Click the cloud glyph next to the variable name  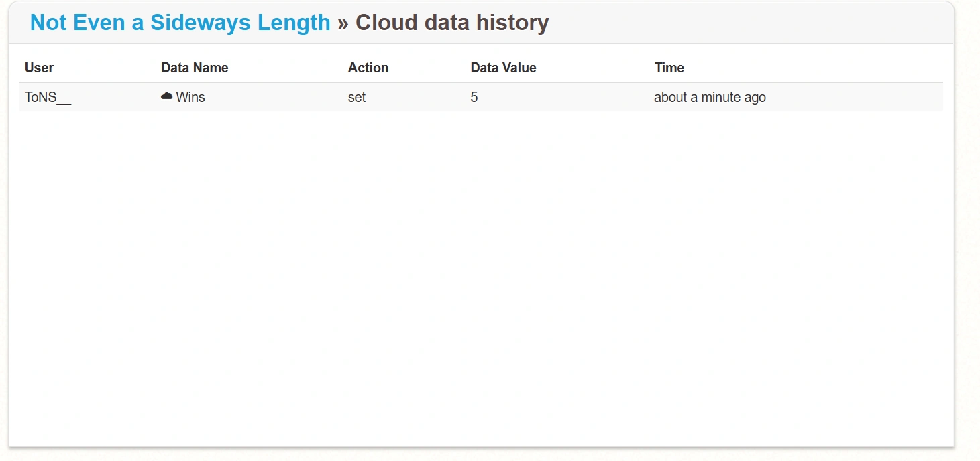click(166, 96)
